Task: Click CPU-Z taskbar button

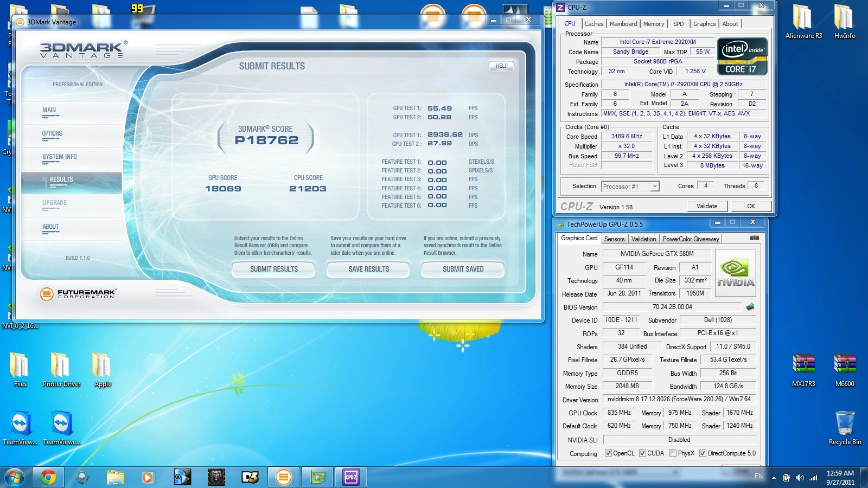Action: point(351,477)
